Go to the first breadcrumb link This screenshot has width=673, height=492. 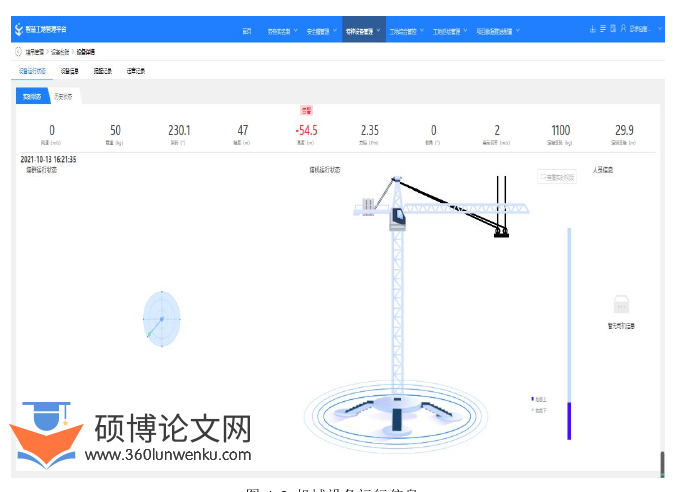(35, 52)
